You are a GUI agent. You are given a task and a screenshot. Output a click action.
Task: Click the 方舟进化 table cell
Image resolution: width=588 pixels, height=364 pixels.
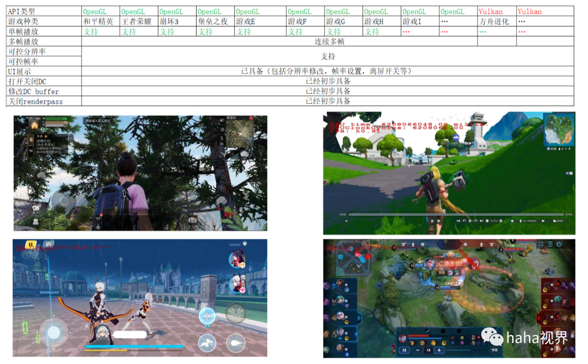click(497, 21)
